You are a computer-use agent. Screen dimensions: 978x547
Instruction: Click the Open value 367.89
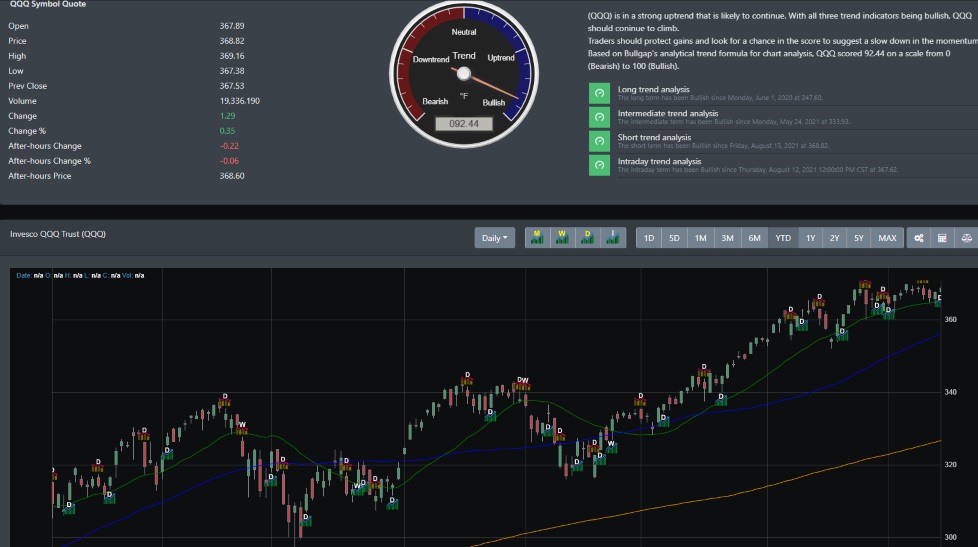[x=232, y=26]
